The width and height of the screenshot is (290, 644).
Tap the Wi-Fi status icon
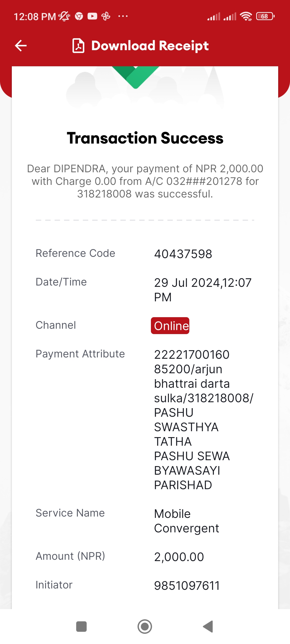(246, 16)
